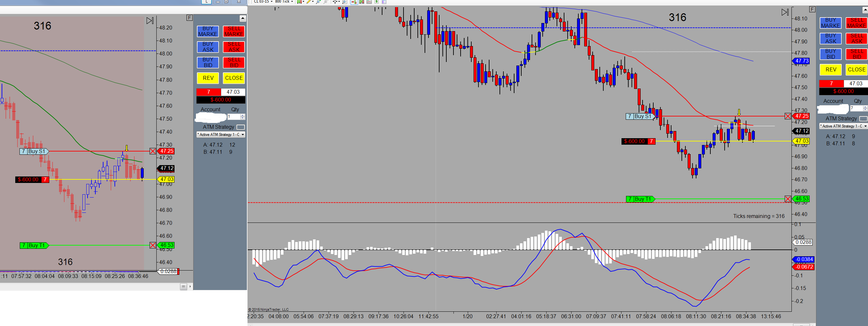868x326 pixels.
Task: Click CLOSE position button in left panel
Action: [x=234, y=78]
